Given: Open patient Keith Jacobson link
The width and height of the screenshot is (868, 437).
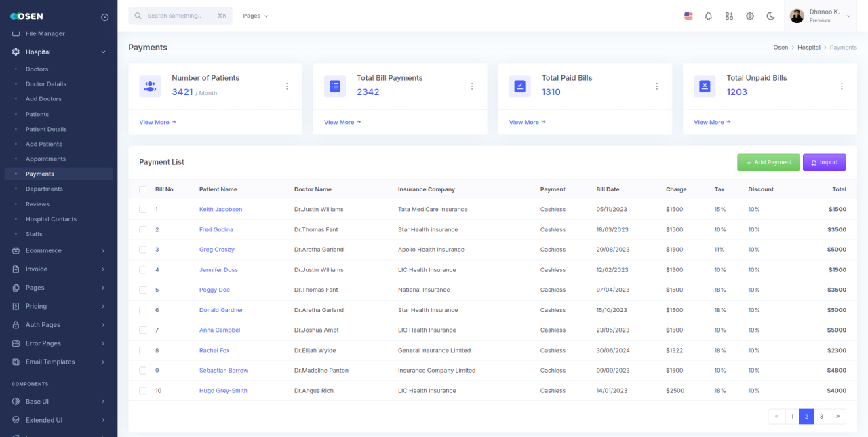Looking at the screenshot, I should click(220, 209).
